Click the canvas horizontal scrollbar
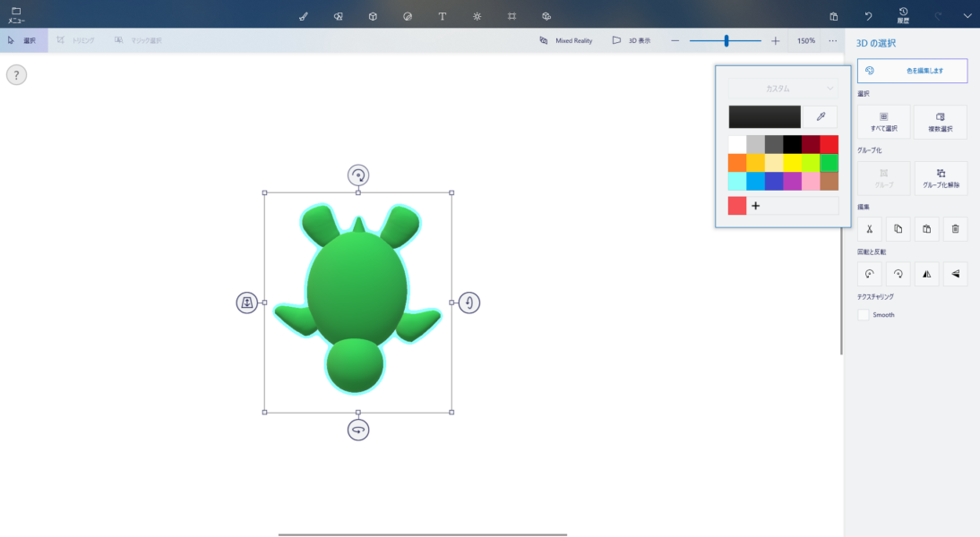The image size is (980, 537). [423, 534]
